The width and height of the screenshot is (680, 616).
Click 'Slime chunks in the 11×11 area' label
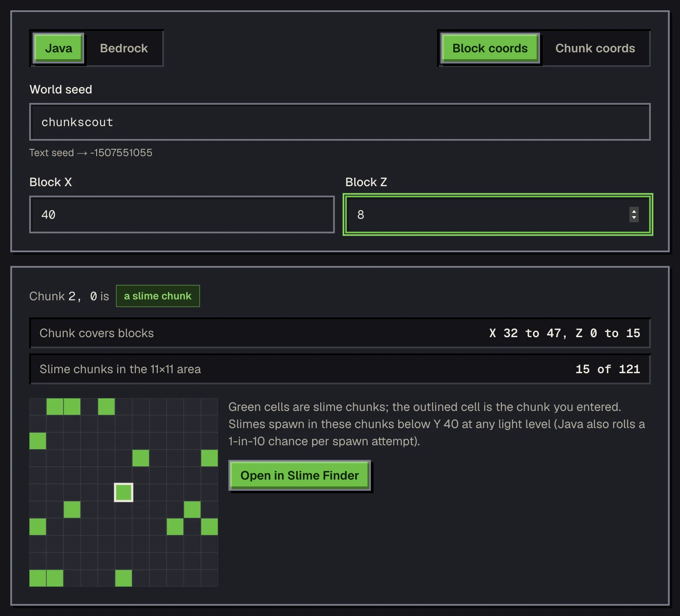point(120,369)
